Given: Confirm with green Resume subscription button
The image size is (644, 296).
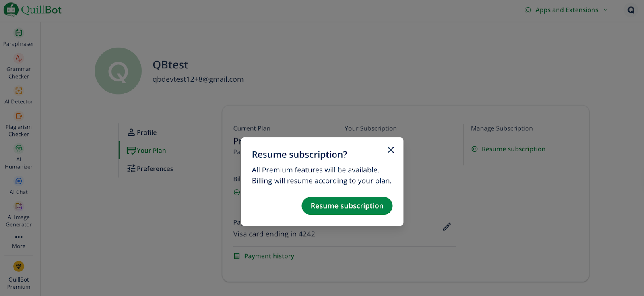Looking at the screenshot, I should (x=347, y=206).
